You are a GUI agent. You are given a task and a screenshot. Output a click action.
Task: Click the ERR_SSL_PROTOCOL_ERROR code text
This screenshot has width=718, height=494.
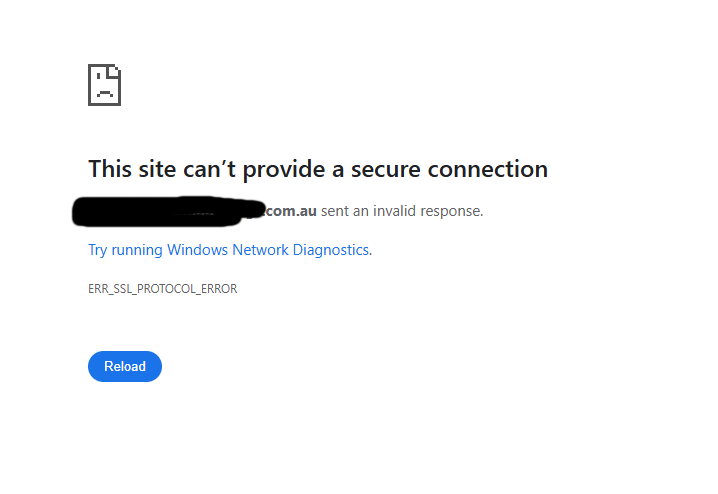(162, 289)
